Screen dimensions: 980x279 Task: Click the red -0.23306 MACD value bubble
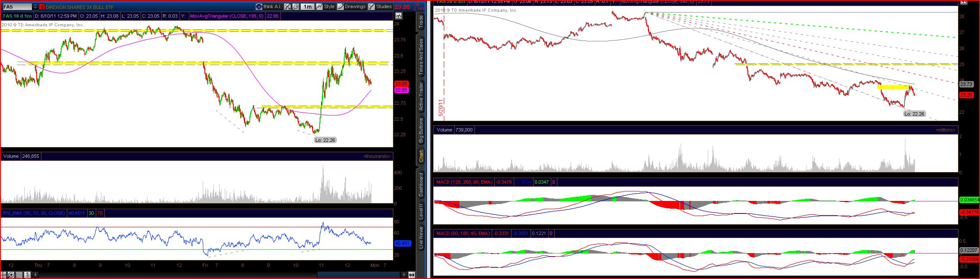969,259
